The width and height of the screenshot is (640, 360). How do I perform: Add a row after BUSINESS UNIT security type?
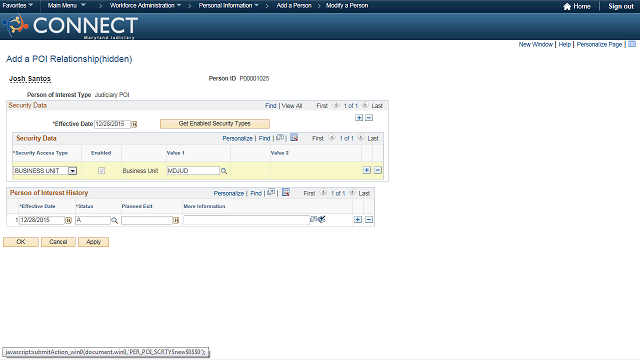367,170
